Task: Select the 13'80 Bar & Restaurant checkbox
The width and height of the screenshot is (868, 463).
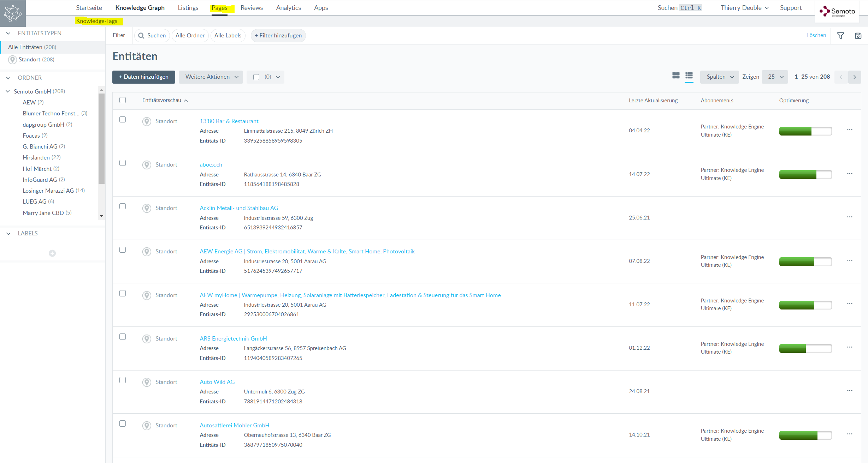Action: [123, 120]
